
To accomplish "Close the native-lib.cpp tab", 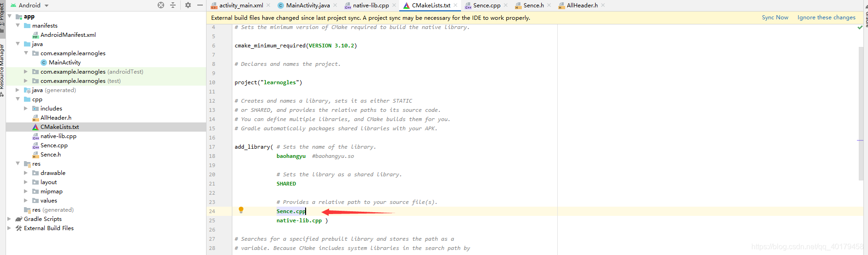I will click(x=394, y=6).
